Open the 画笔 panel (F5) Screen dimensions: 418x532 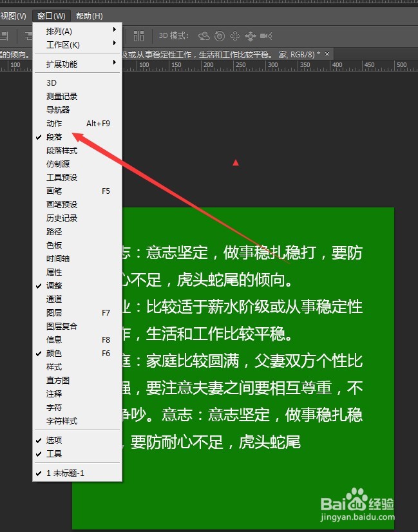78,191
